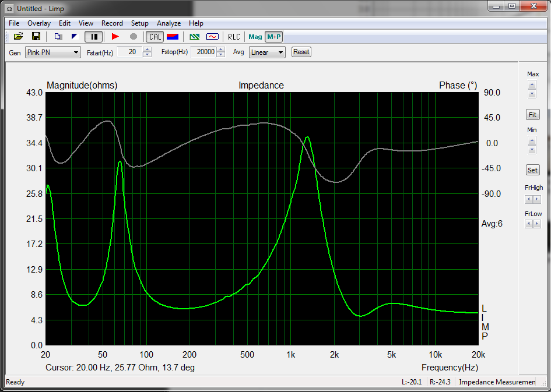The width and height of the screenshot is (551, 392).
Task: Click the black/white B/W background icon
Action: tap(75, 37)
